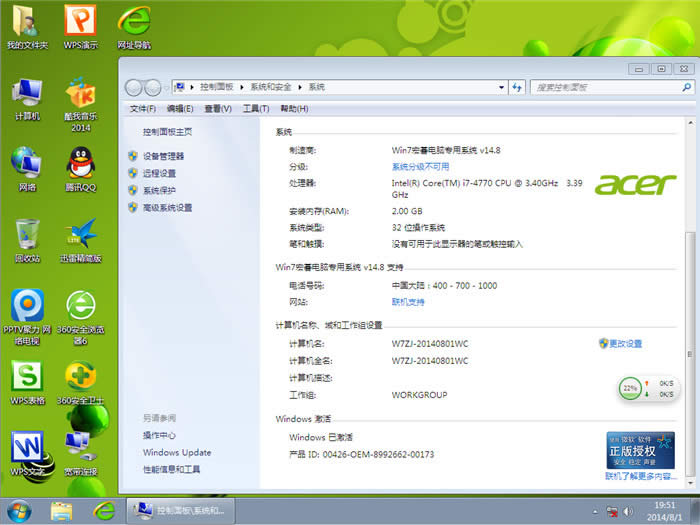Viewport: 700px width, 525px height.
Task: Click the Tencent QQ penguin desktop icon
Action: pos(80,163)
